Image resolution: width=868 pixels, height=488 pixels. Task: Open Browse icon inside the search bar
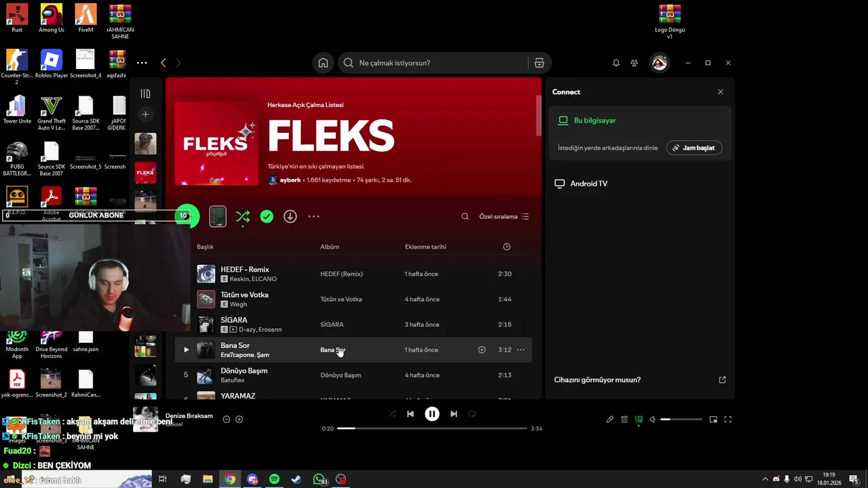point(539,63)
